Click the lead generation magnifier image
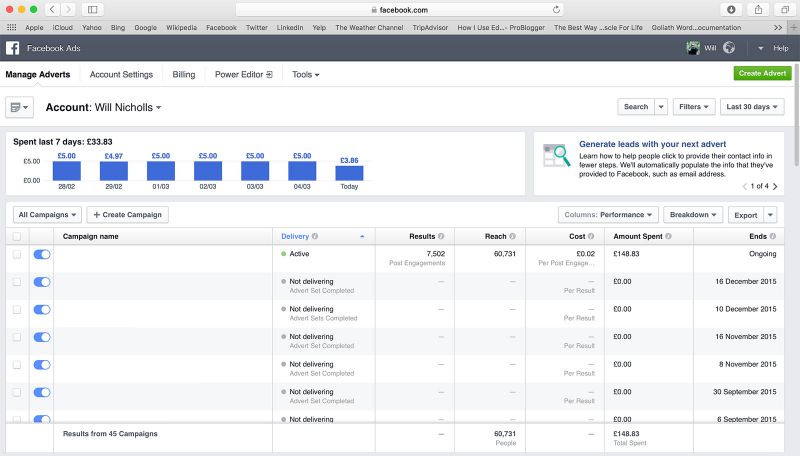 (x=557, y=156)
